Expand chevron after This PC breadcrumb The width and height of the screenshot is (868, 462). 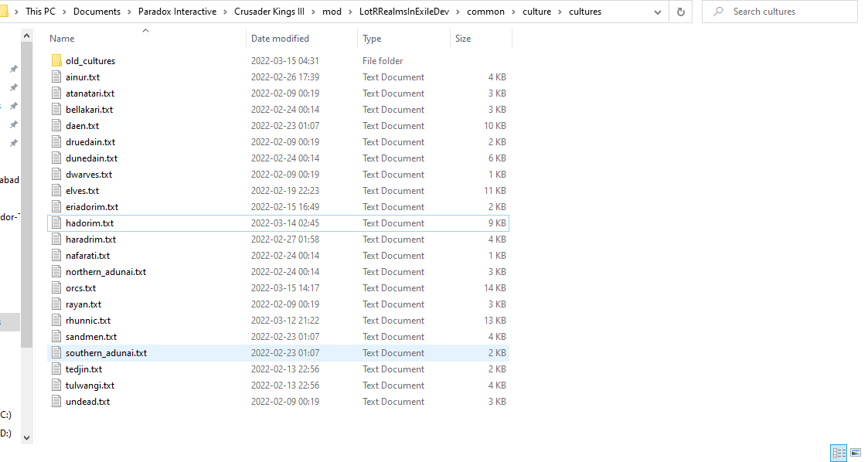64,12
